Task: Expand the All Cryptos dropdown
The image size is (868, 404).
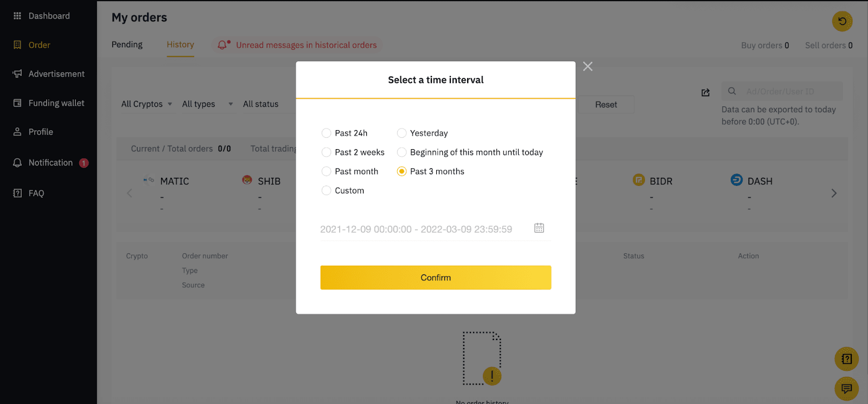Action: (146, 104)
